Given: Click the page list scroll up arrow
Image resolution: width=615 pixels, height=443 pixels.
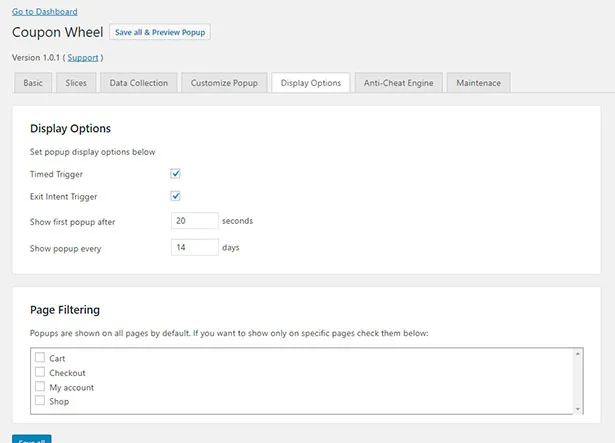Looking at the screenshot, I should point(577,353).
